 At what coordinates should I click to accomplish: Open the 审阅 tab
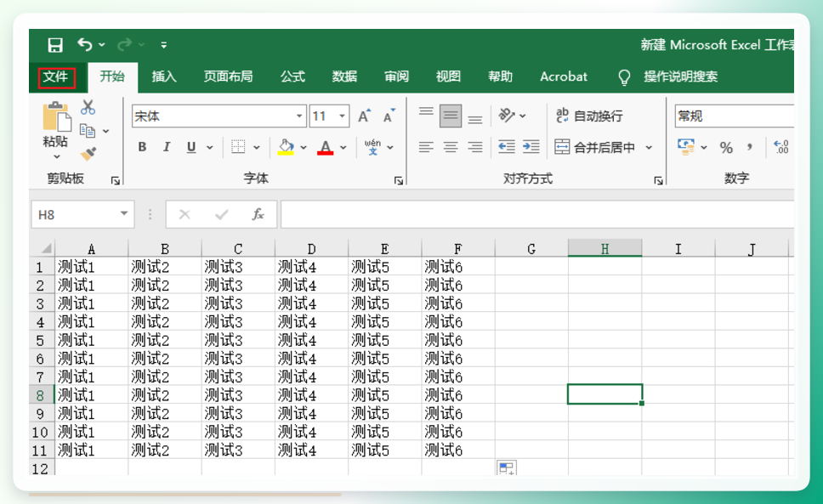pyautogui.click(x=396, y=76)
